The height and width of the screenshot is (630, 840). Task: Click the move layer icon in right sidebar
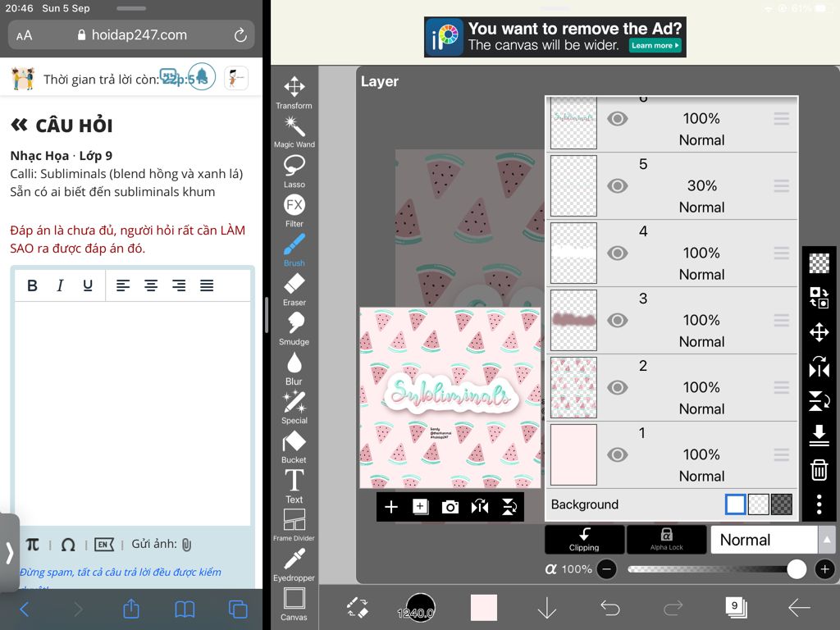819,332
